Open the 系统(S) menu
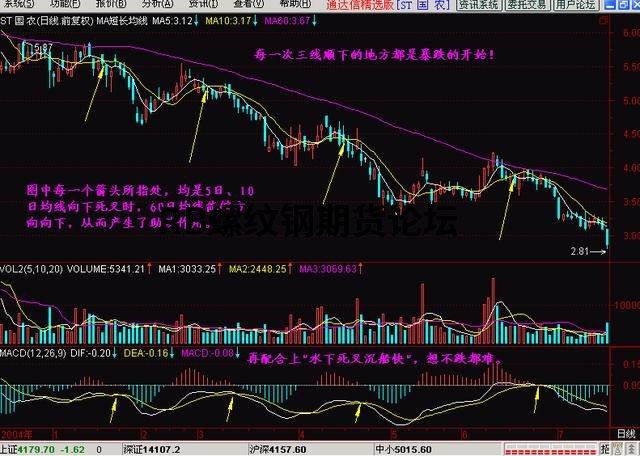The height and width of the screenshot is (456, 640). coord(18,4)
